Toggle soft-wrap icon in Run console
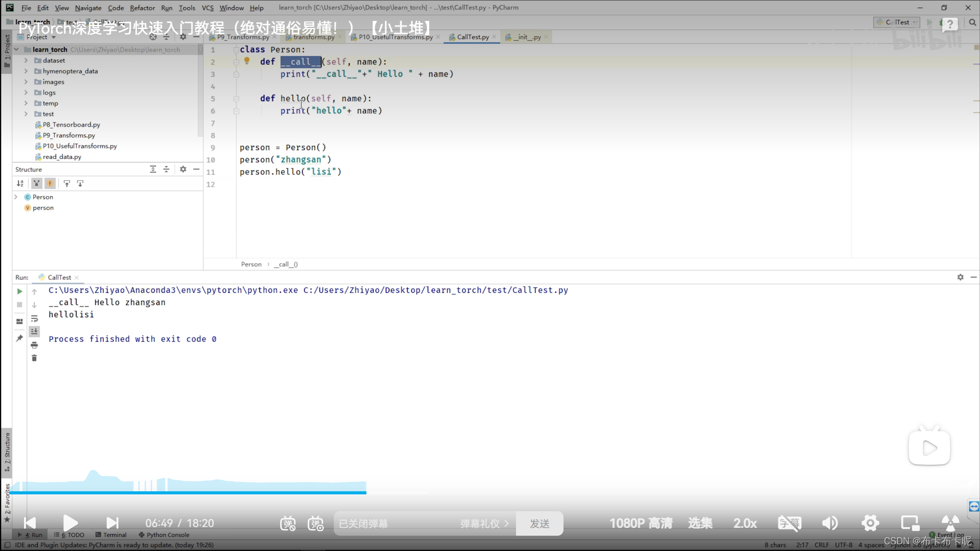 point(34,318)
